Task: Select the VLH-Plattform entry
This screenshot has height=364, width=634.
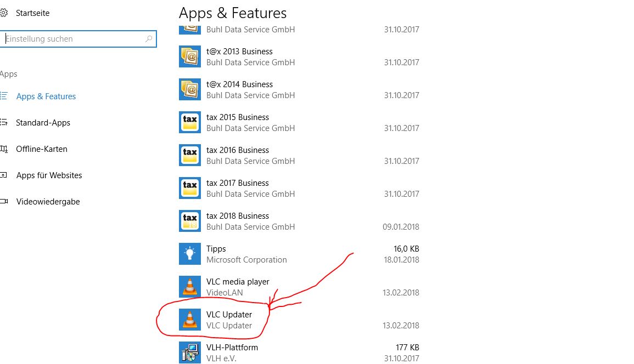Action: click(299, 352)
